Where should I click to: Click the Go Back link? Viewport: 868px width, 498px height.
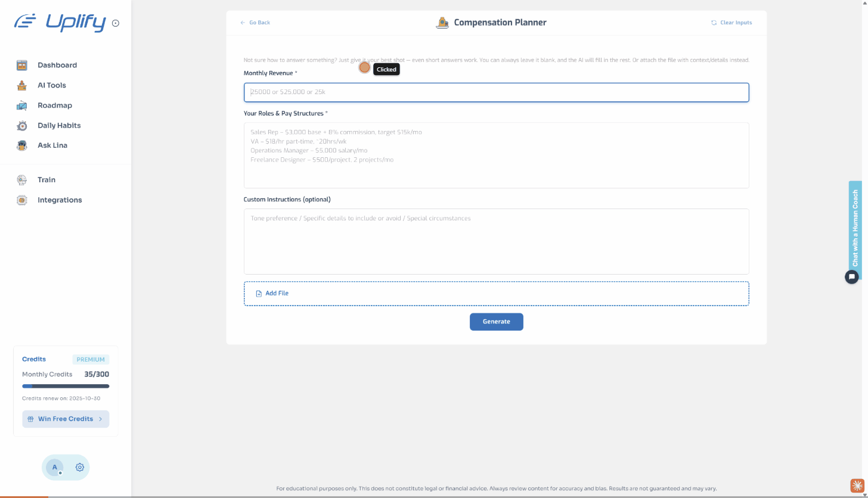(x=255, y=23)
